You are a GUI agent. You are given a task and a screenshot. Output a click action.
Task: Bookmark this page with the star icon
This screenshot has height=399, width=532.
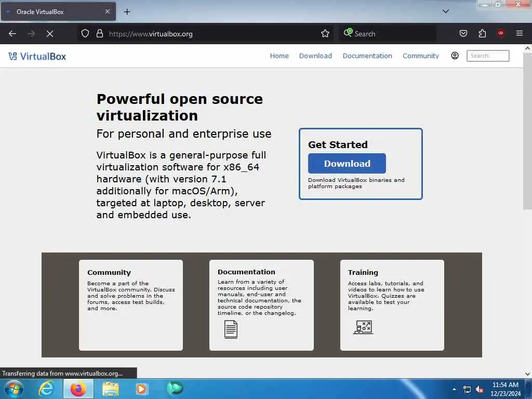[325, 34]
